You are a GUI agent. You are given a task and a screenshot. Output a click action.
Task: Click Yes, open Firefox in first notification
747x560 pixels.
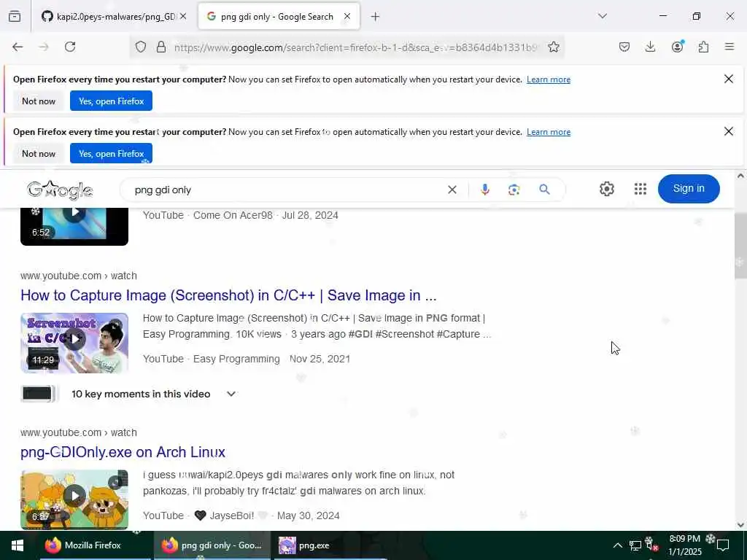click(x=111, y=101)
